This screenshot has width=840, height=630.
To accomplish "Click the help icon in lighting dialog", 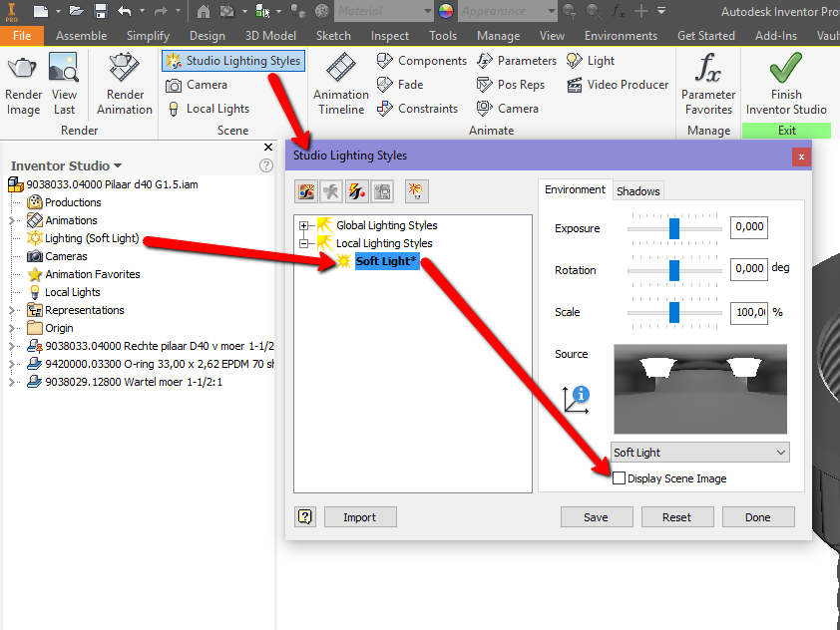I will [x=305, y=516].
